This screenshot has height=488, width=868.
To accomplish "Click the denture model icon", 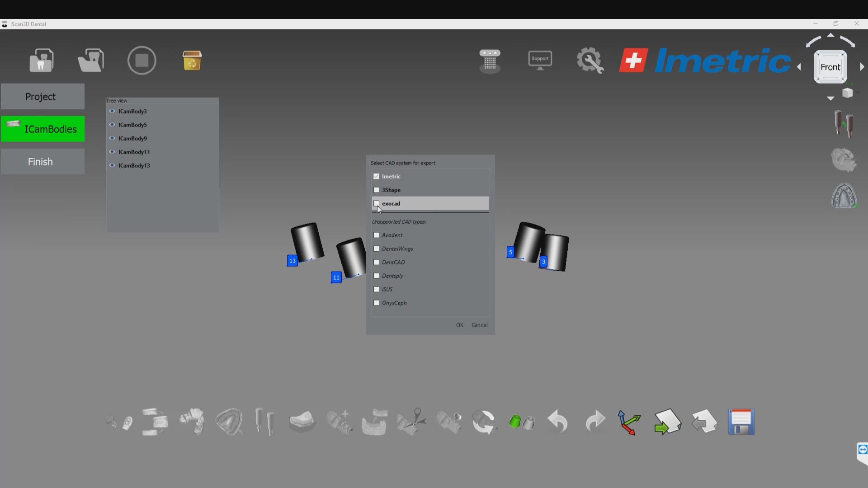I will coord(375,422).
